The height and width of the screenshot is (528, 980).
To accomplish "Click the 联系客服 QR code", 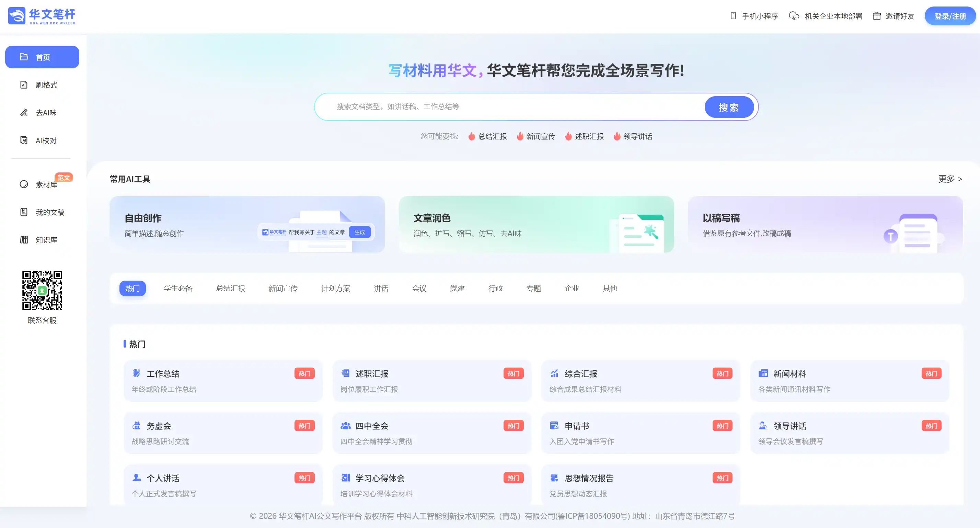I will [x=42, y=290].
